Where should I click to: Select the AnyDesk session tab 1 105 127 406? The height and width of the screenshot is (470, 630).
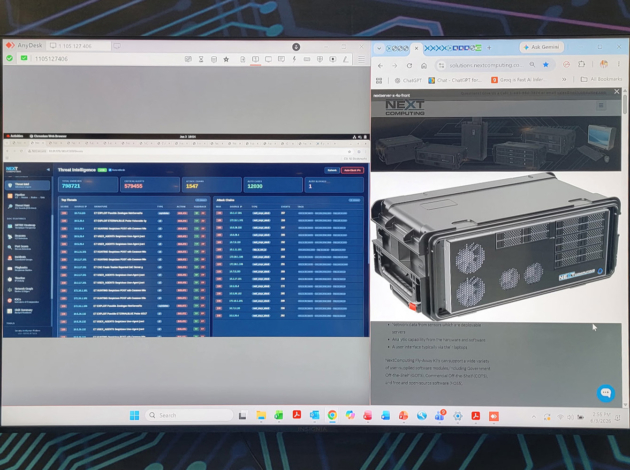click(78, 46)
